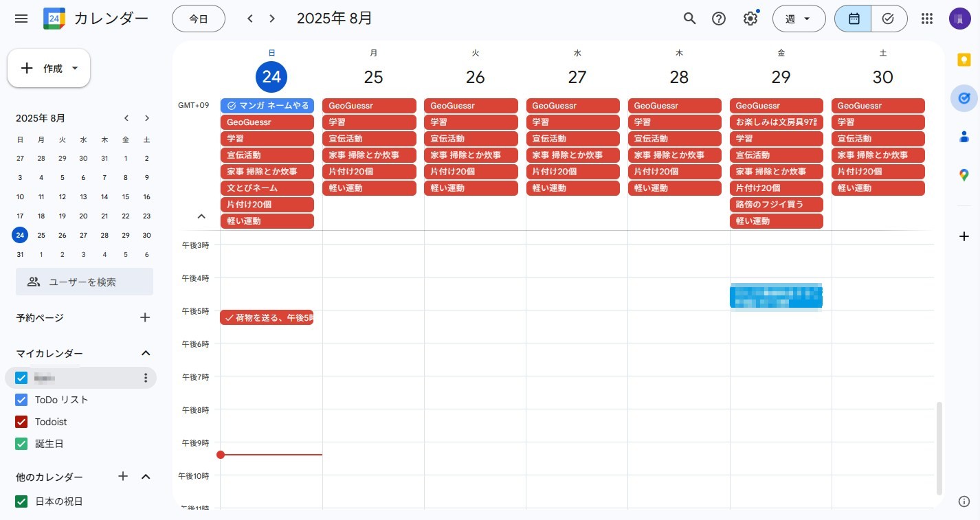Open Google Maps side panel icon
The width and height of the screenshot is (980, 520).
coord(964,175)
